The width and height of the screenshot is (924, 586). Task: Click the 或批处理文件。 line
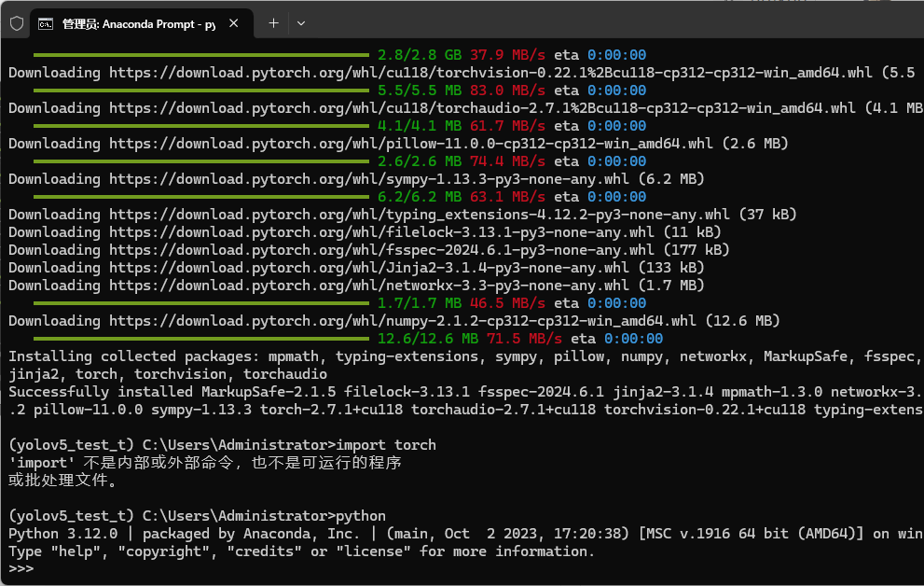coord(63,481)
